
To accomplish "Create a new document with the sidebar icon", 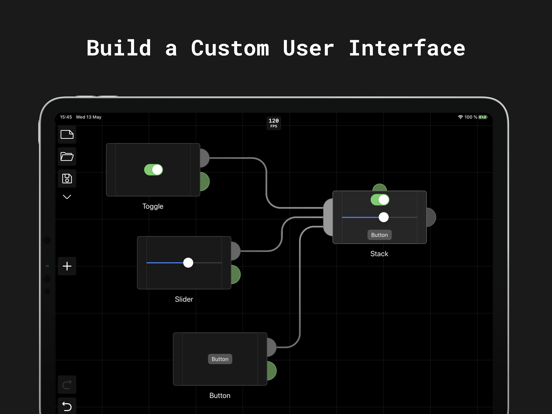I will [x=67, y=134].
